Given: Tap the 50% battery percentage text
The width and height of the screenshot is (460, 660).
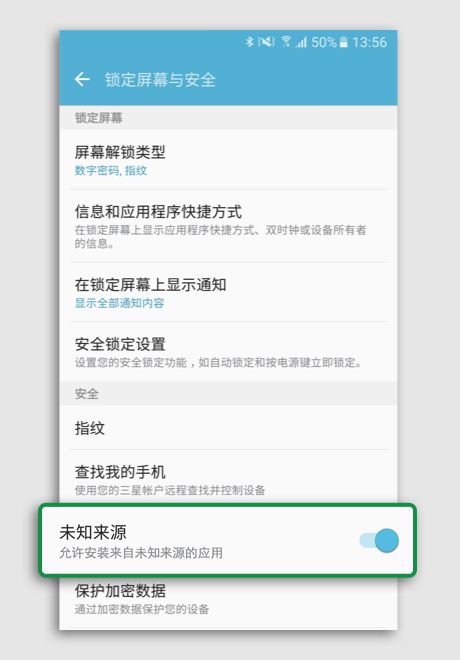Looking at the screenshot, I should pos(324,42).
